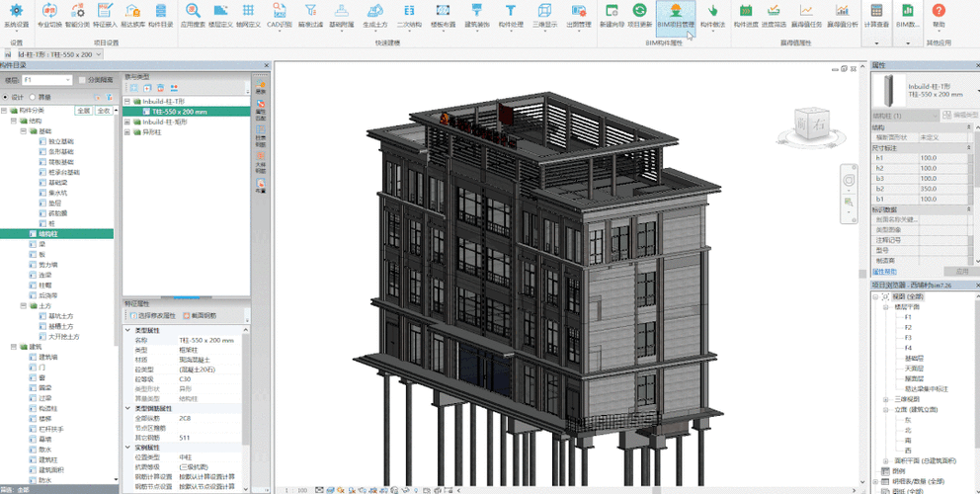The width and height of the screenshot is (980, 494).
Task: Expand the 异形柱 family node
Action: (x=126, y=131)
